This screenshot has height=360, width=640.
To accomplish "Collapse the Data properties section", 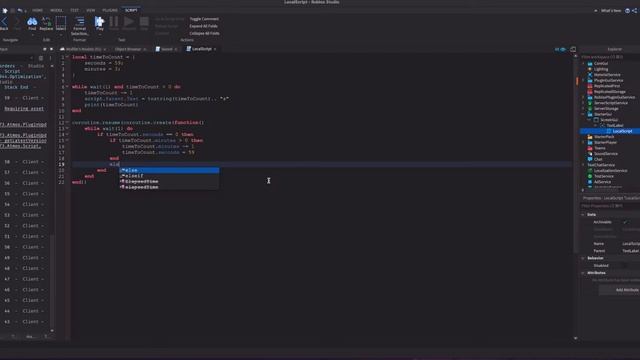I will (x=583, y=214).
